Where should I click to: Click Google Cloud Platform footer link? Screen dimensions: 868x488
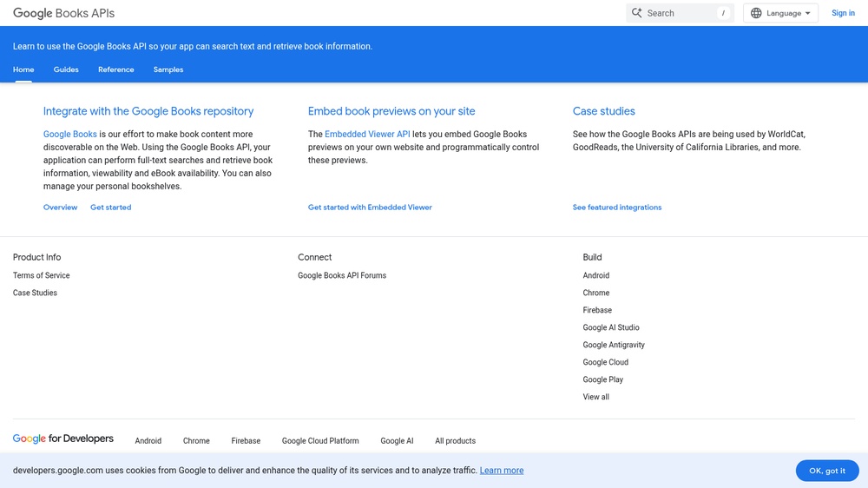[320, 441]
